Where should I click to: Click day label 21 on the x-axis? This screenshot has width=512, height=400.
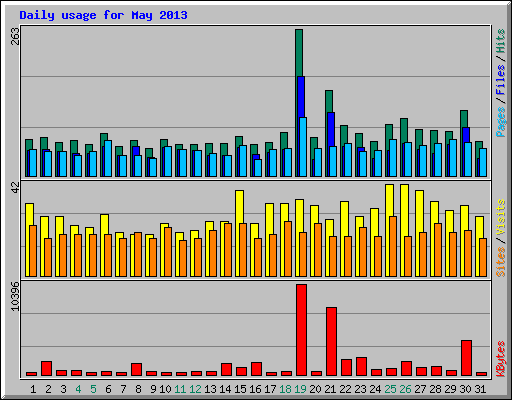click(330, 389)
